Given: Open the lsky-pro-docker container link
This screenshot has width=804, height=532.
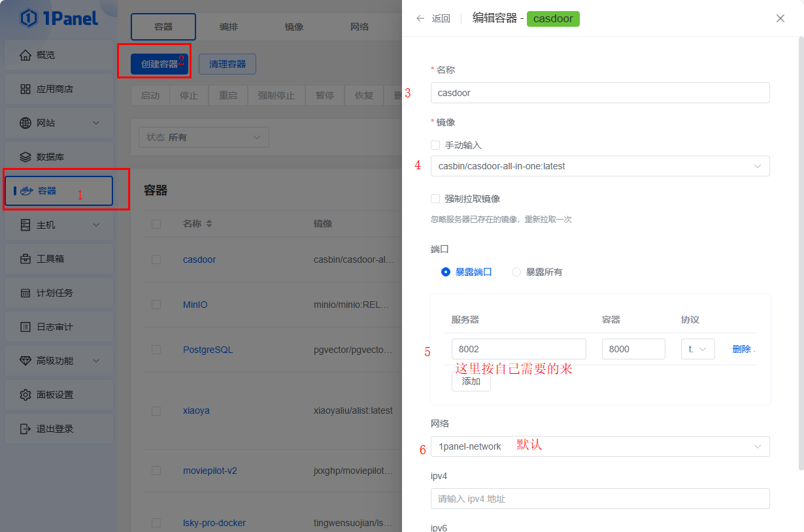Looking at the screenshot, I should [214, 523].
